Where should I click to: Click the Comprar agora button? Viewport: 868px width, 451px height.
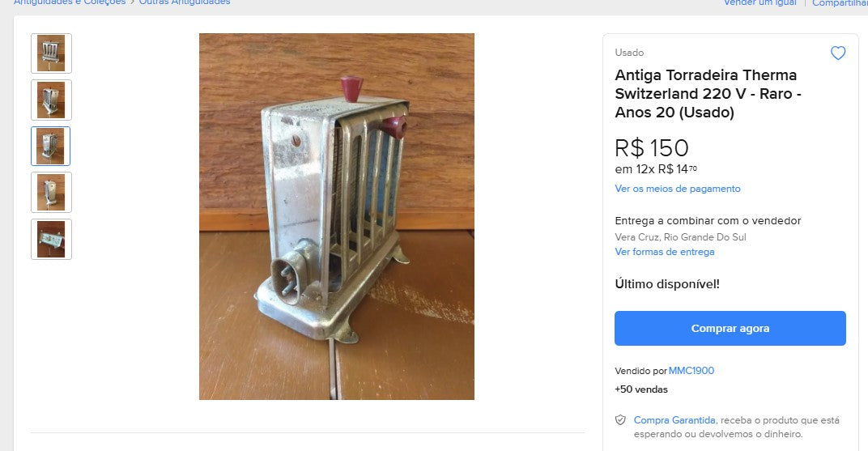tap(730, 328)
